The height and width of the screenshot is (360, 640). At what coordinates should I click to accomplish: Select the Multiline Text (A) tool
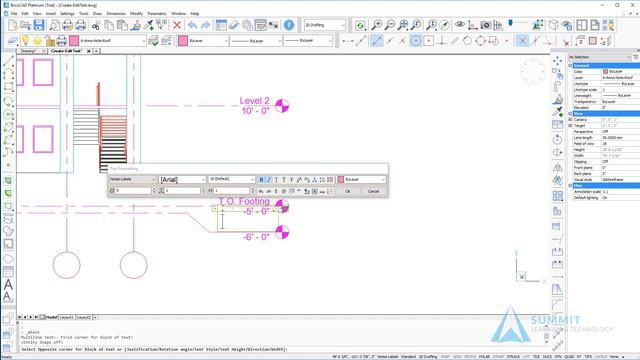click(x=8, y=284)
